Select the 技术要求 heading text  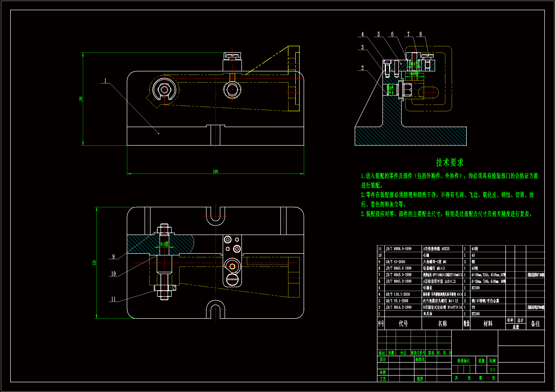[450, 162]
